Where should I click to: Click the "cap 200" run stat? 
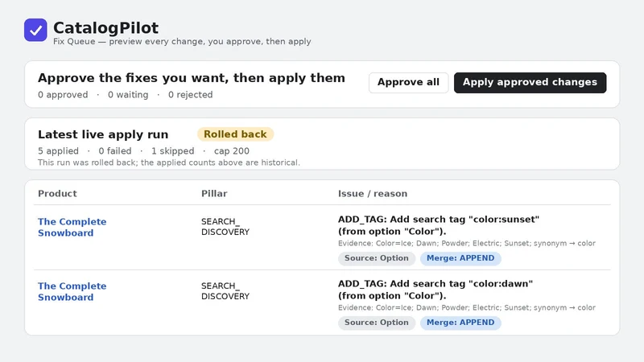point(232,151)
